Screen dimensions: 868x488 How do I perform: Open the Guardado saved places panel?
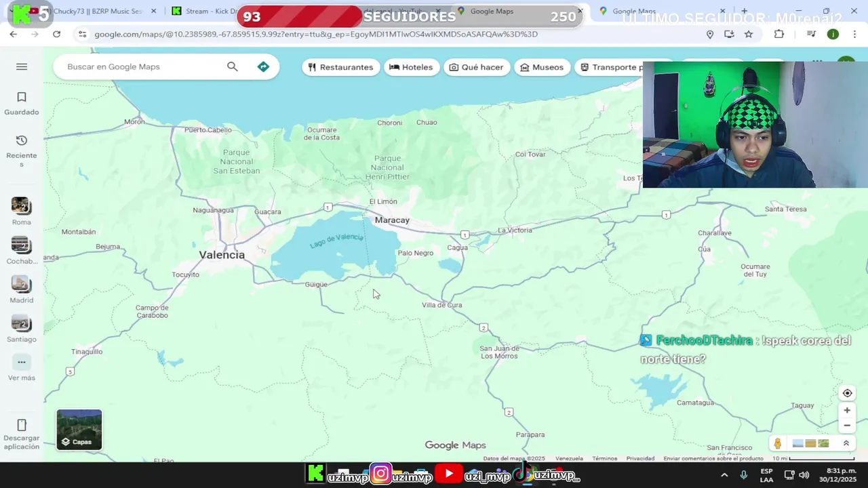(22, 104)
